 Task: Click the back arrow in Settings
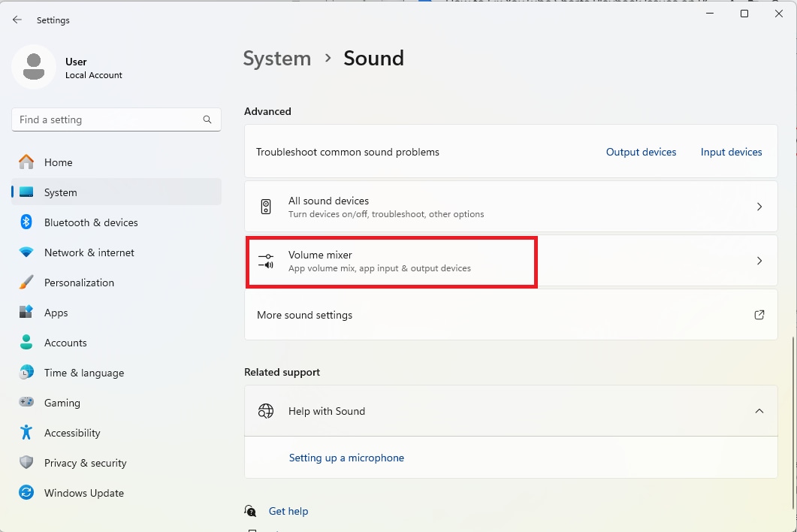tap(17, 20)
